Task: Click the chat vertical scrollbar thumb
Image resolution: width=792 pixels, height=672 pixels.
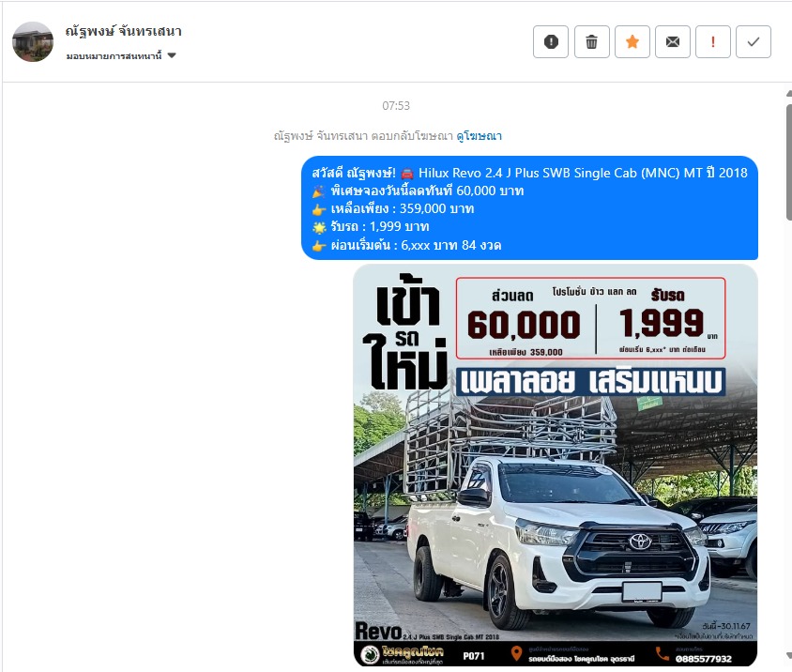Action: (x=789, y=161)
